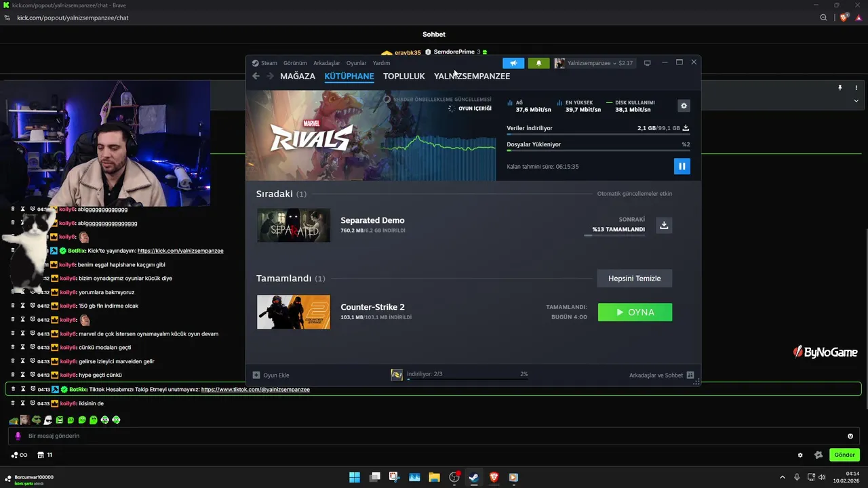The height and width of the screenshot is (488, 868).
Task: Open the Yardım menu
Action: (382, 63)
